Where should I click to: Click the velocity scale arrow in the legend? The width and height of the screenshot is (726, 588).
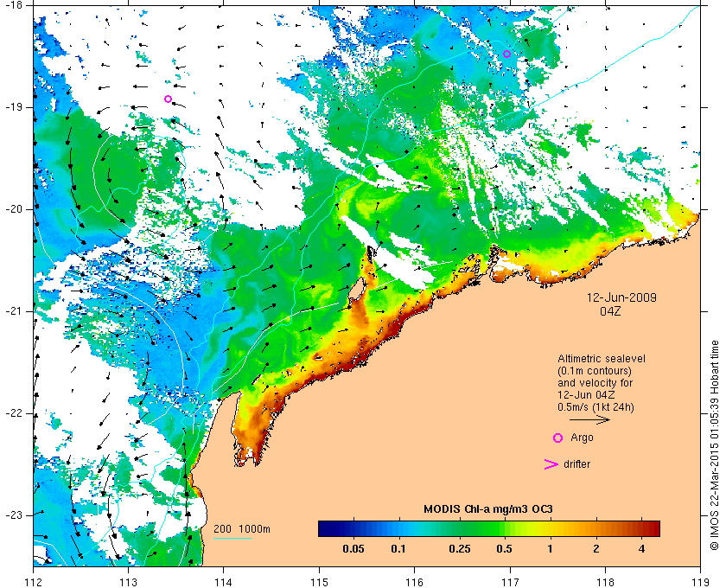click(x=589, y=420)
